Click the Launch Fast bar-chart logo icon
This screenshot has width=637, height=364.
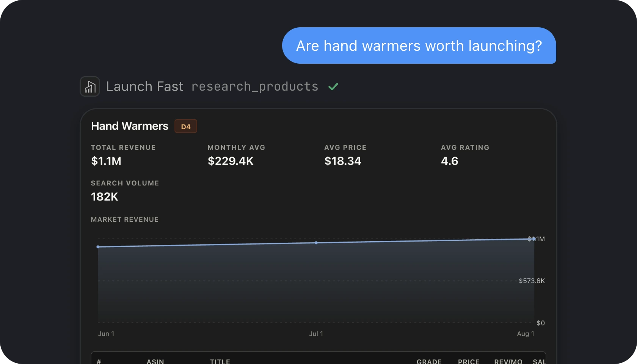click(x=90, y=86)
